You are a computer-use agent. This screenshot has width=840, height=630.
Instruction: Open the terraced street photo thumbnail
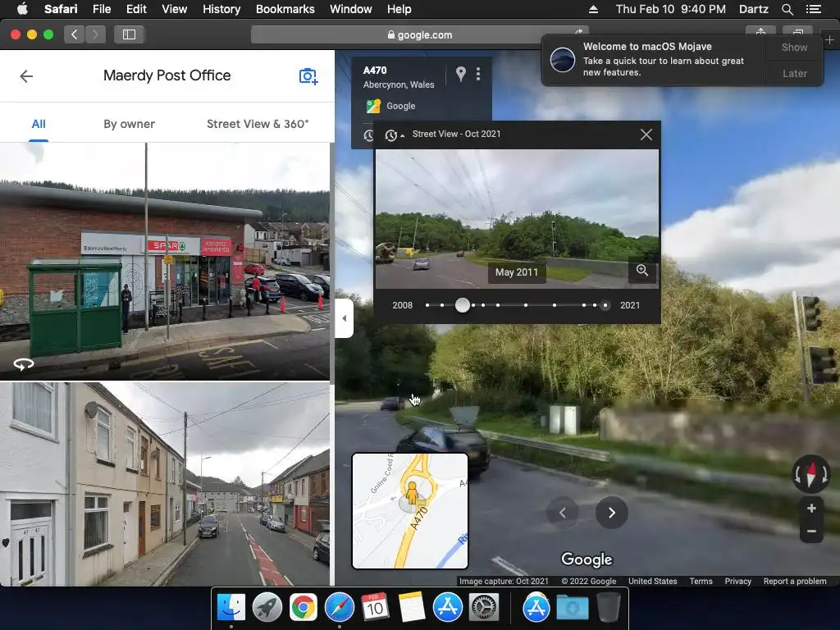[165, 484]
